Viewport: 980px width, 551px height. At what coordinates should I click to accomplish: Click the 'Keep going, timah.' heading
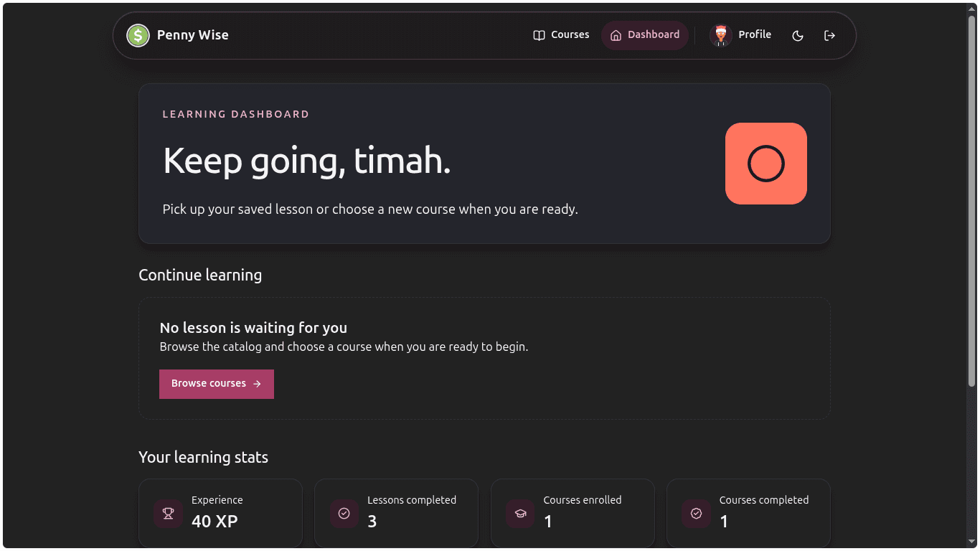tap(307, 161)
